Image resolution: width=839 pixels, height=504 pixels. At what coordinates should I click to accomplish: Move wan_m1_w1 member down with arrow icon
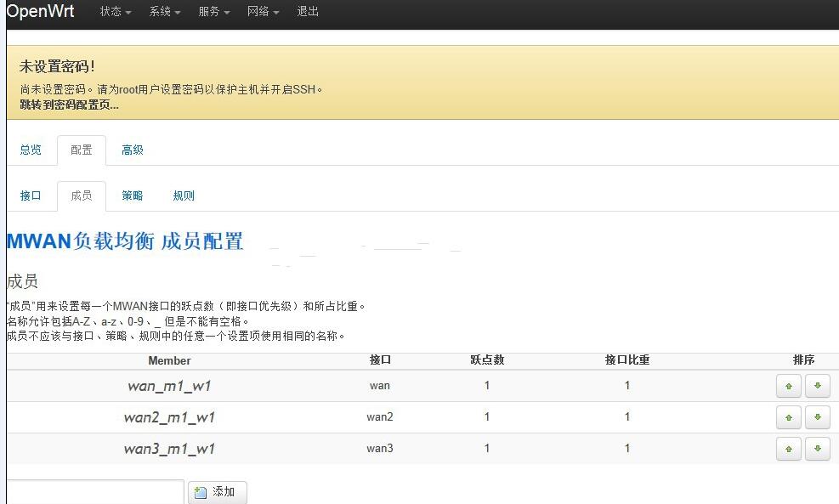tap(817, 386)
